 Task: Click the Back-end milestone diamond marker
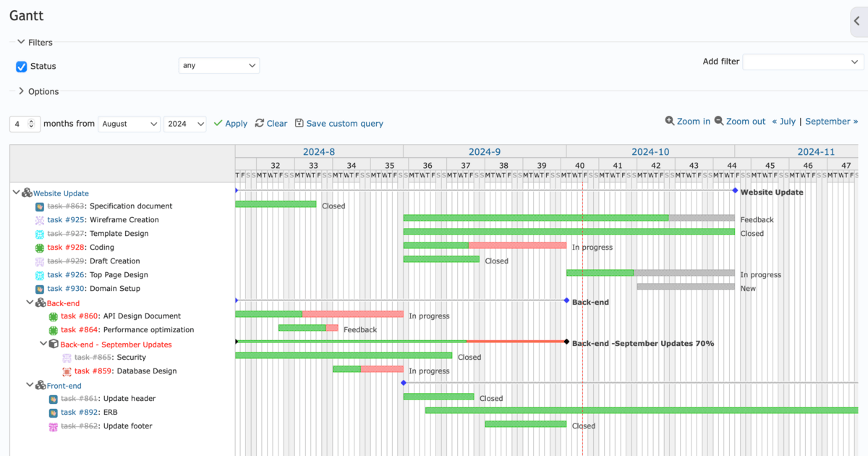[565, 301]
